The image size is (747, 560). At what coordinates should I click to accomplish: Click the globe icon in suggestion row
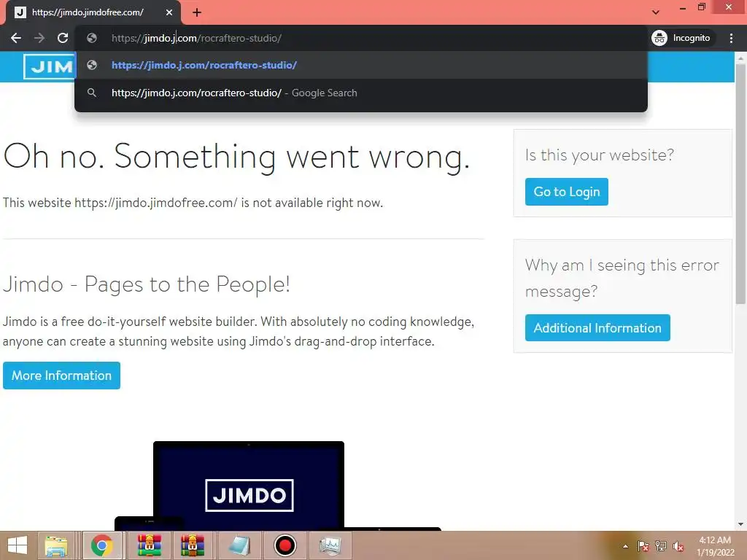tap(92, 65)
